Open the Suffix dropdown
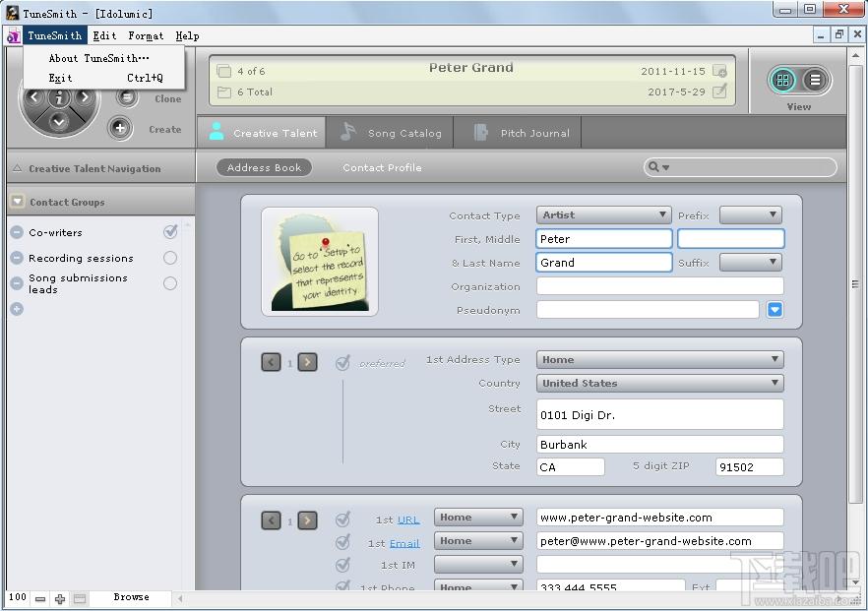 coord(751,263)
